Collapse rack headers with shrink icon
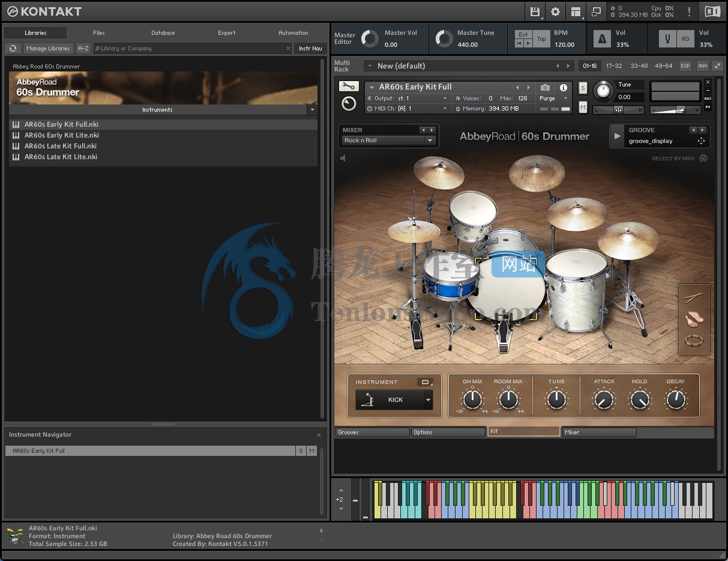The width and height of the screenshot is (728, 561). [x=717, y=66]
